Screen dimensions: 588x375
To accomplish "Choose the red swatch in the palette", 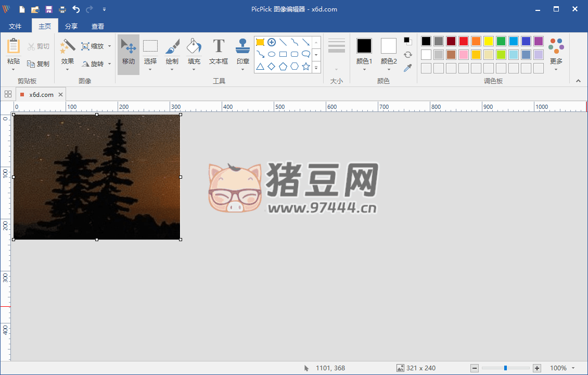I will tap(464, 41).
